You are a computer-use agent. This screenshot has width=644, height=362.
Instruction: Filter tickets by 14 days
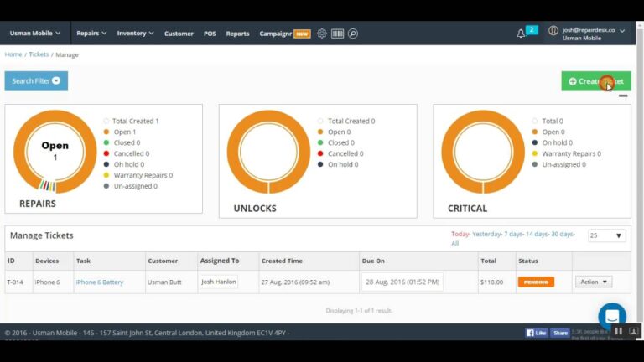click(x=537, y=234)
